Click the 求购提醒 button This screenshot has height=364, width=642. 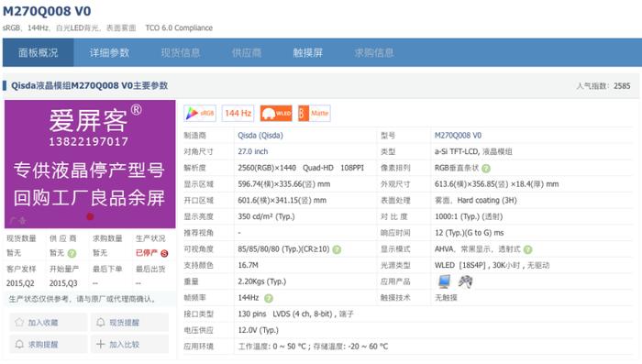click(x=49, y=345)
